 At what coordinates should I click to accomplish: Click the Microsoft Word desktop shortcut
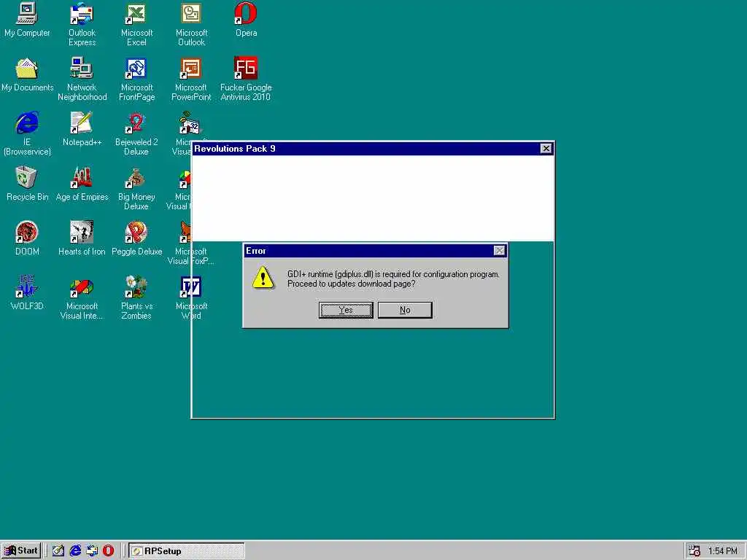(191, 297)
